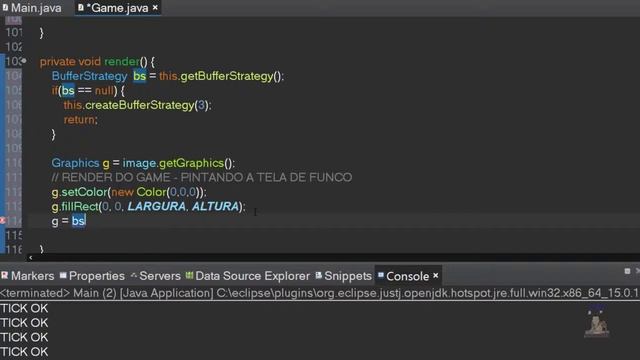Viewport: 640px width, 360px height.
Task: Click the first 'TICK OK' console line
Action: [24, 308]
